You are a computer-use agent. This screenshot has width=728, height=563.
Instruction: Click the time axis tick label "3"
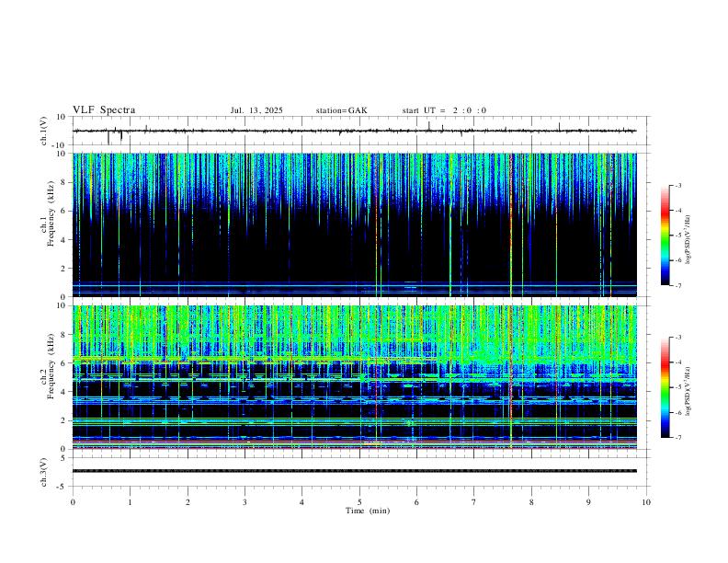coord(245,502)
